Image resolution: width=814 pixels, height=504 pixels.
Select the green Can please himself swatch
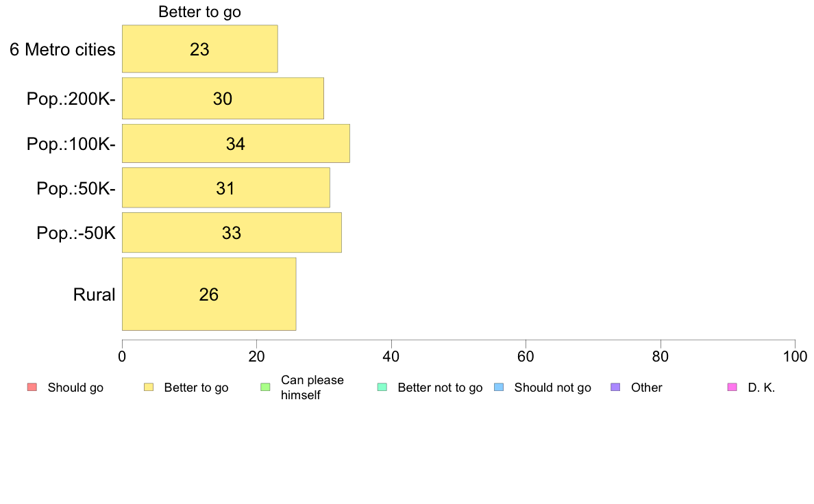(x=265, y=387)
